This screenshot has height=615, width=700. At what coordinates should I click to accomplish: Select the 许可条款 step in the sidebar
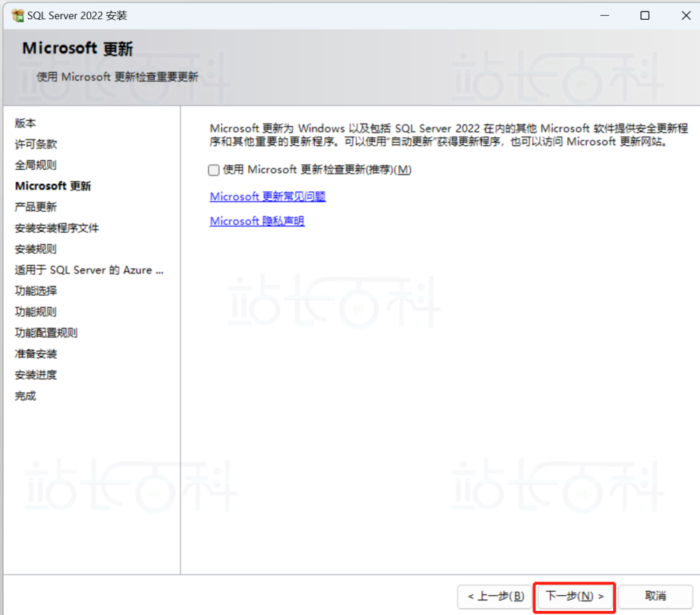pos(36,144)
